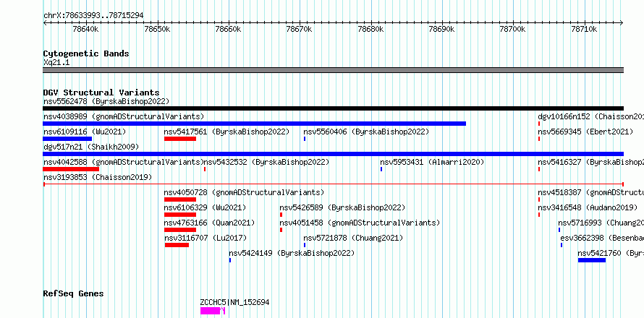Click the red nsv4763166 (Quan2021) bar
The height and width of the screenshot is (318, 644).
[180, 230]
